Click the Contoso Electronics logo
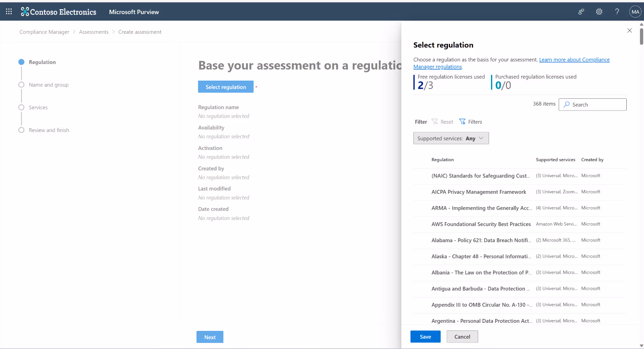Screen dimensions: 644x349 (x=59, y=12)
